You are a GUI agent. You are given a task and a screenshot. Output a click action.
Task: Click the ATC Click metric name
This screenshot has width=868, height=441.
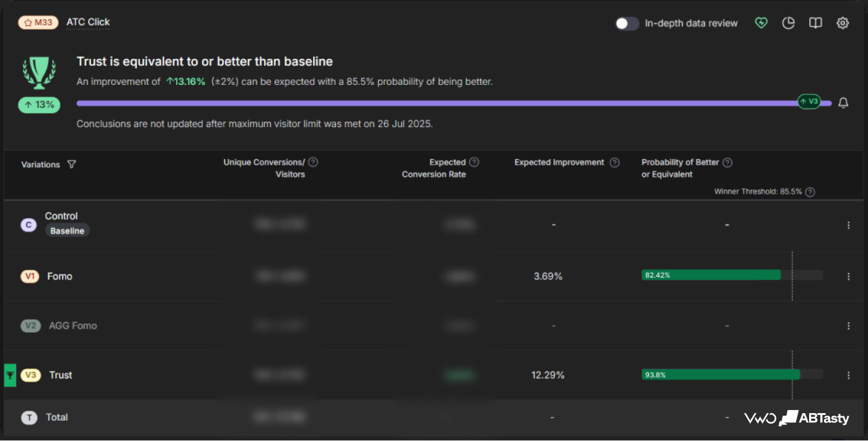click(88, 22)
